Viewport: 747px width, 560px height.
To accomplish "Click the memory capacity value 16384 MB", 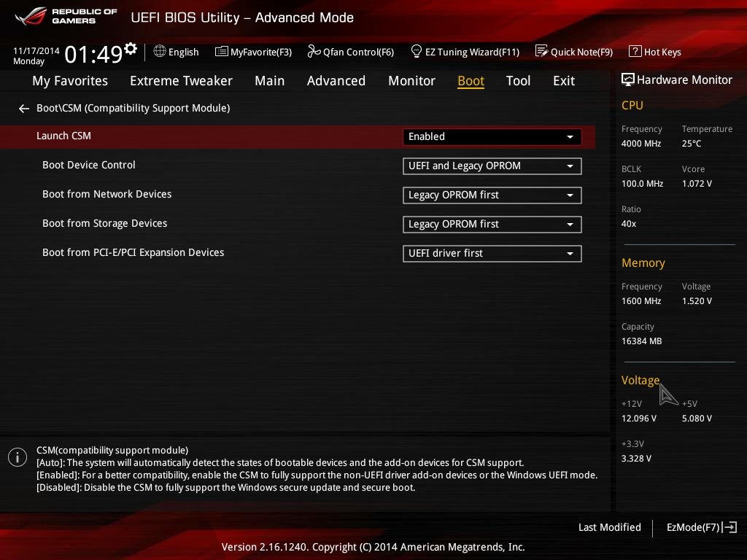I will [641, 341].
